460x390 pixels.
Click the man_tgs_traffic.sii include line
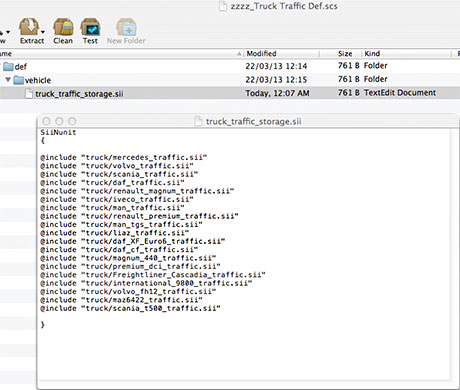(121, 224)
